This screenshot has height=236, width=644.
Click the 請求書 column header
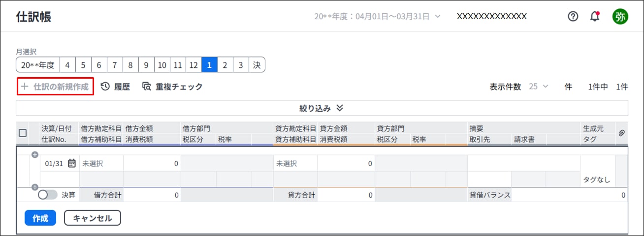pos(523,139)
